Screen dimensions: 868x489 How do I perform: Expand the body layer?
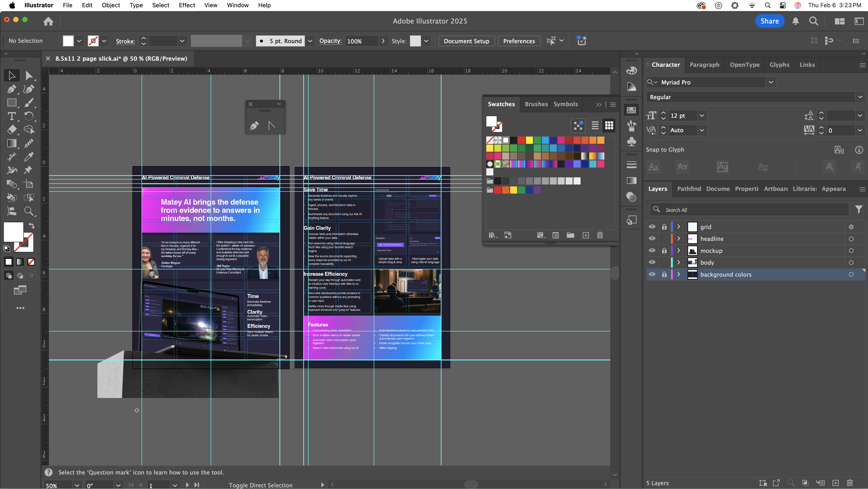click(x=679, y=262)
